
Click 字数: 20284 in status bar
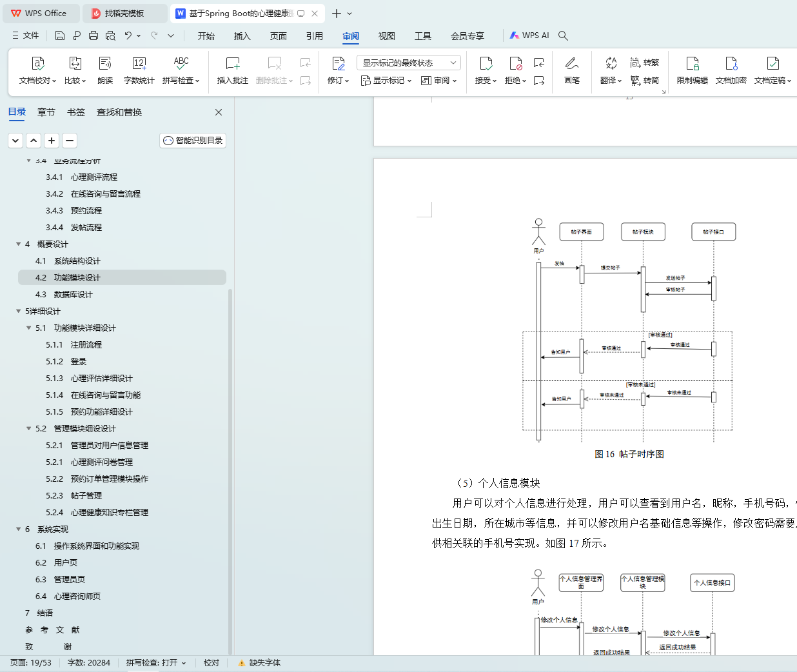89,663
